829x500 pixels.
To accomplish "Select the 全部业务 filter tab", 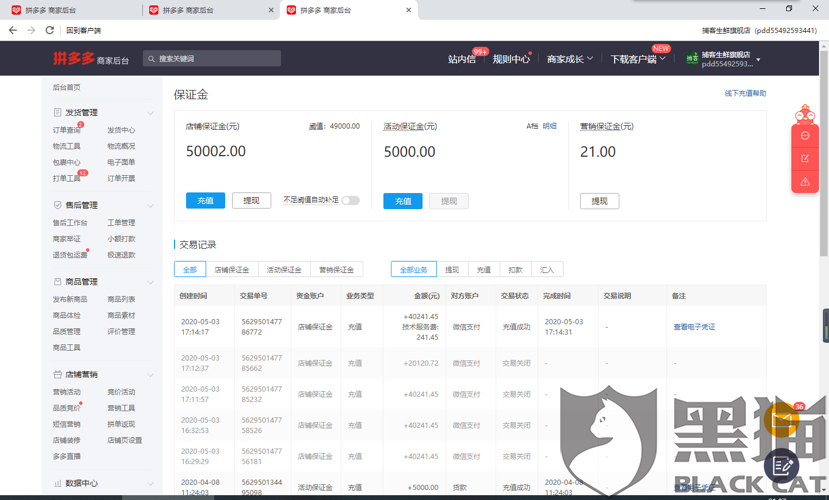I will point(413,270).
